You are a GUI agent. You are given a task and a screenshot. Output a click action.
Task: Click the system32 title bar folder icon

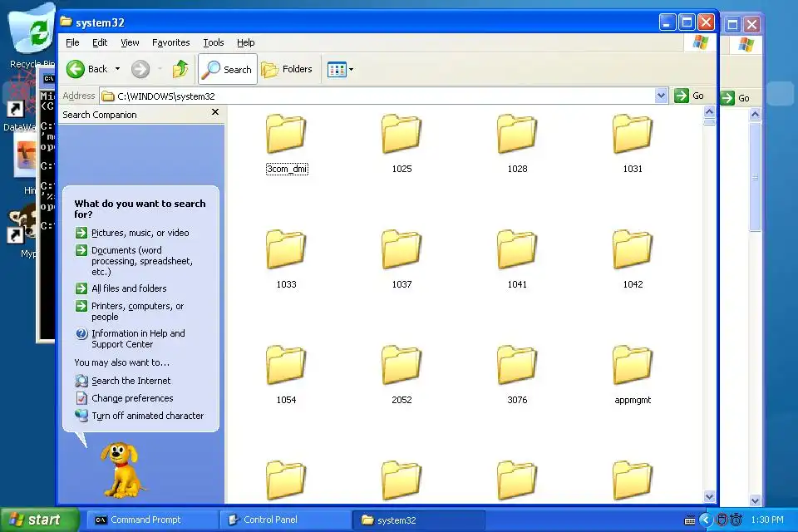(x=66, y=22)
